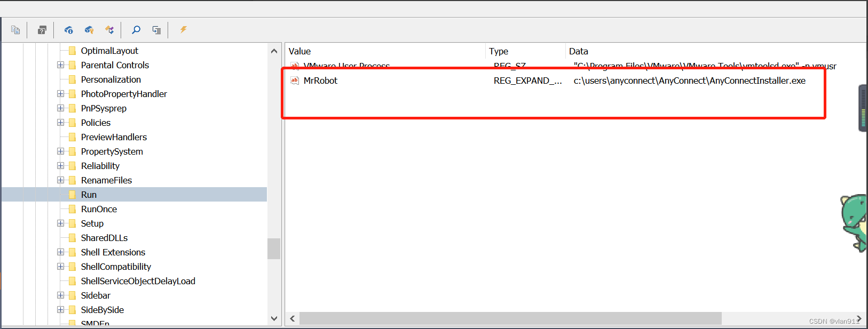Expand the PhotoPropertyHandler key
This screenshot has height=329, width=868.
(x=60, y=94)
